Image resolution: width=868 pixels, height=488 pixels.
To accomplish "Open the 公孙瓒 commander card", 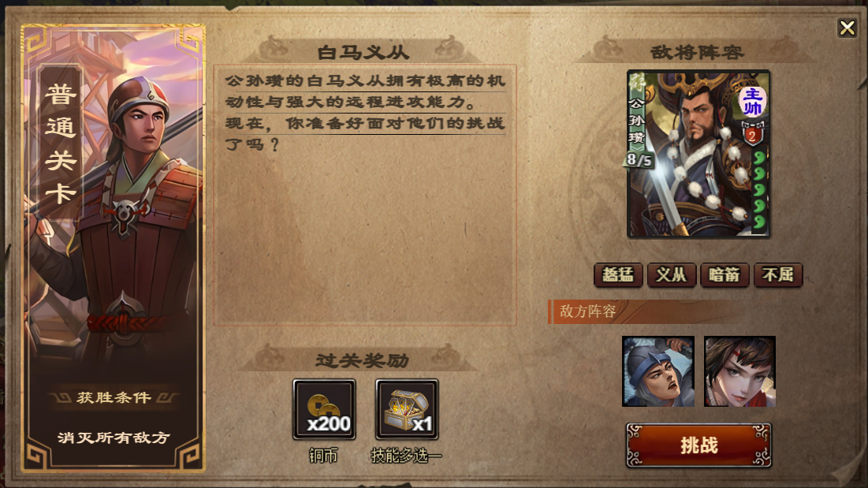I will click(x=698, y=155).
